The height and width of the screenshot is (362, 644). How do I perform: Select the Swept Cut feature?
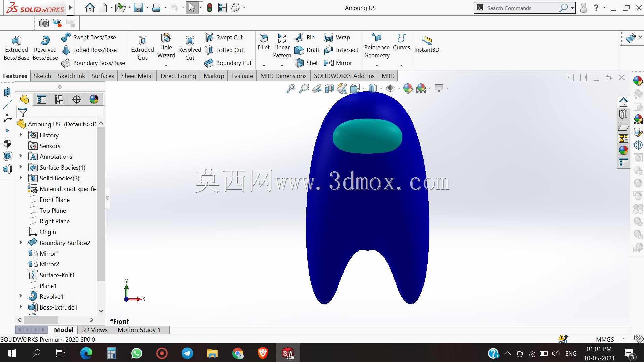(224, 37)
